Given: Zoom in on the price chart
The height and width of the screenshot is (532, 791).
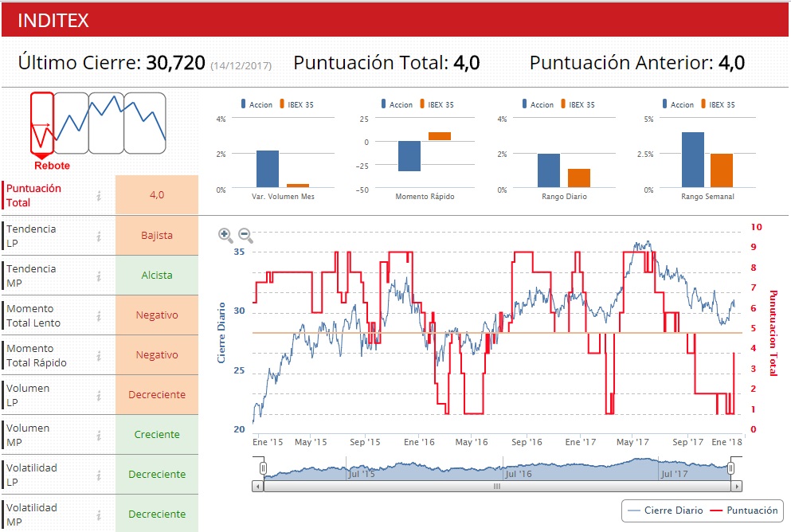Looking at the screenshot, I should (x=225, y=234).
